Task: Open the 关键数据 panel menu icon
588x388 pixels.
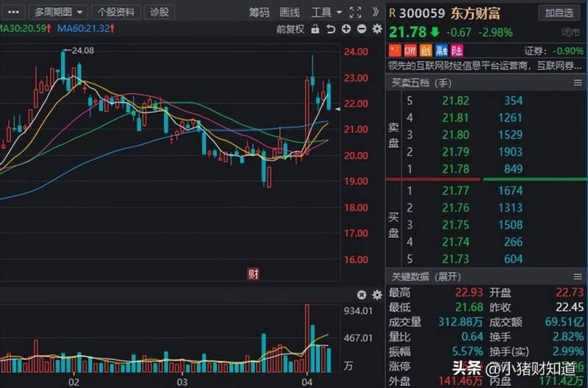Action: point(578,276)
